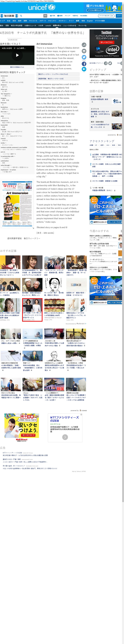This screenshot has width=124, height=644.
Task: Click the enlarge arrow on Mainichi Weekly image
Action: [33, 228]
